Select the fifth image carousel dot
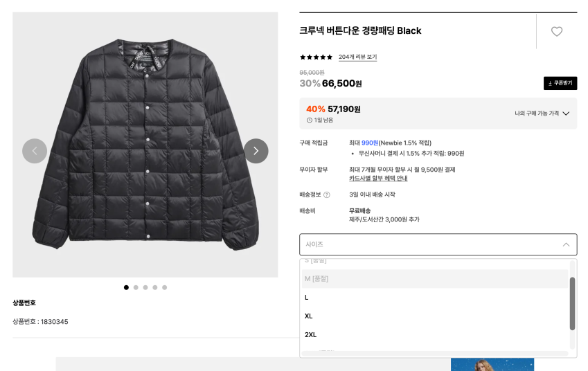The width and height of the screenshot is (588, 371). [x=165, y=287]
